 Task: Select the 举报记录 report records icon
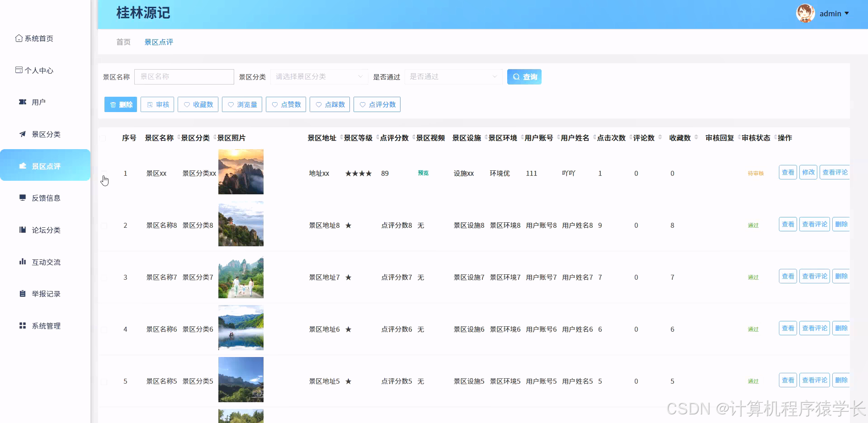pyautogui.click(x=22, y=293)
